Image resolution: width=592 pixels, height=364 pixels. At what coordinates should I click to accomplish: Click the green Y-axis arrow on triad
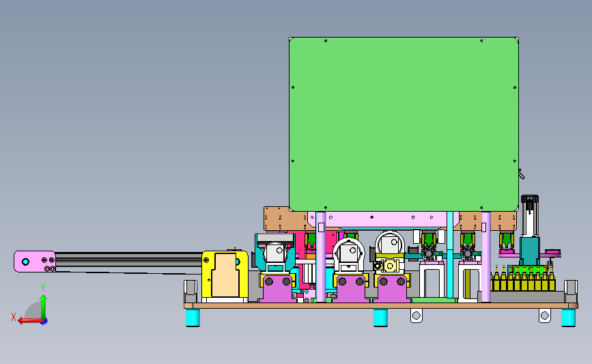(x=44, y=307)
